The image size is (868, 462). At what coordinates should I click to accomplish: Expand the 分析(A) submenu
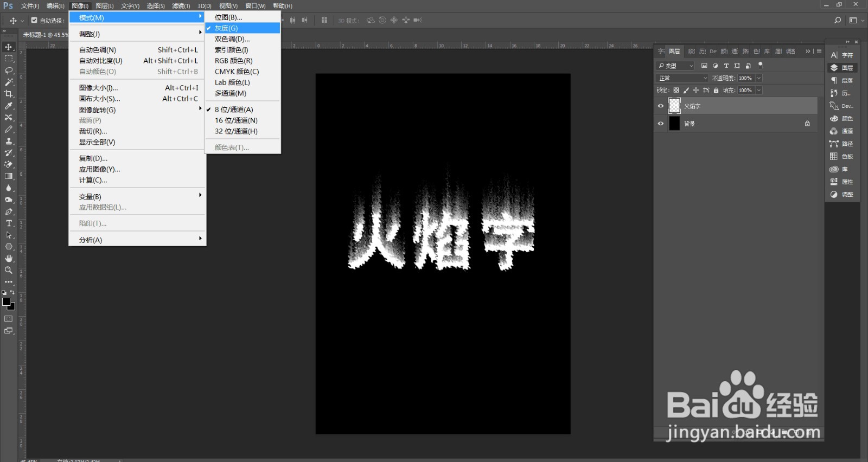138,240
